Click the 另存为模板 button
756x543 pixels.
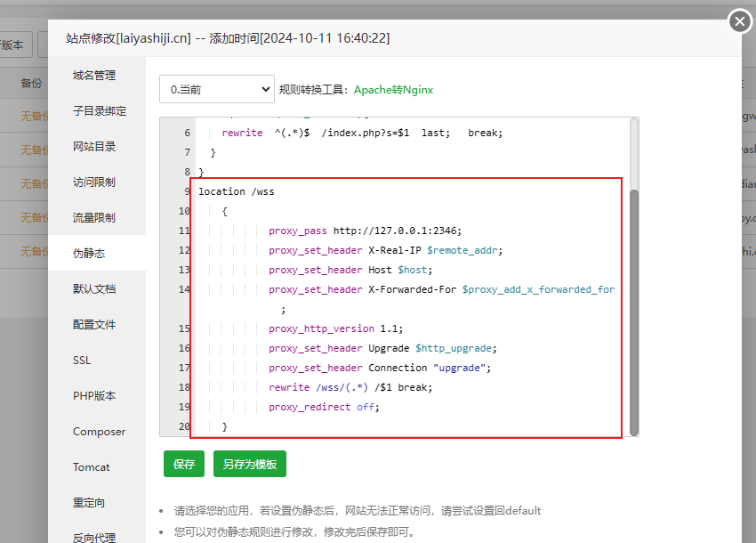[x=250, y=464]
